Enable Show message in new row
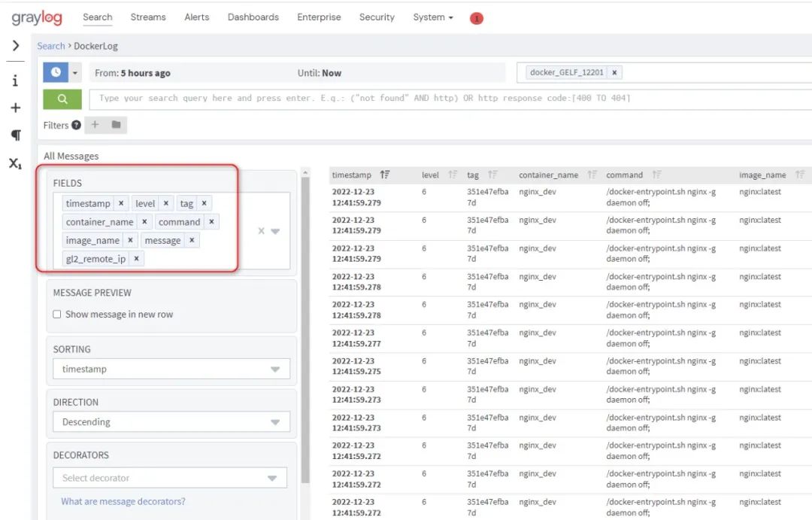 (57, 314)
